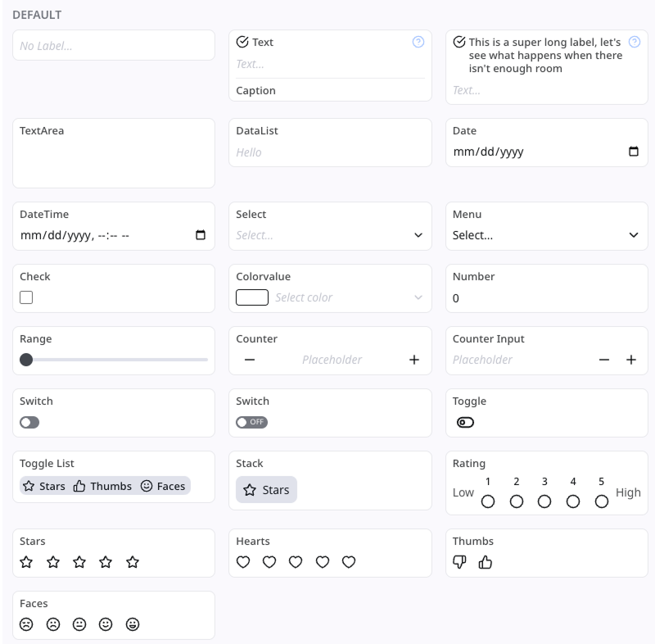
Task: Click check-circle icon next to Text label
Action: coord(242,42)
